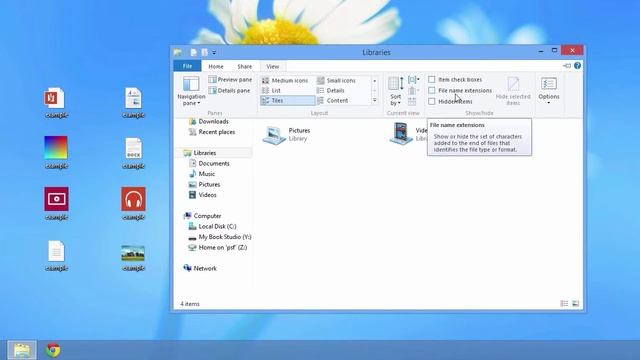Open Pictures library in sidebar

(x=204, y=184)
